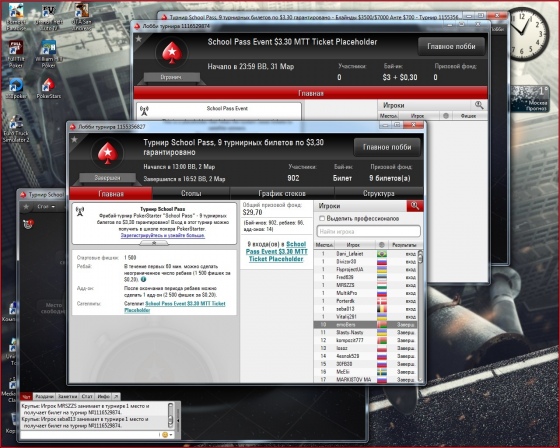
Task: Select the Чат tab in the table window
Action: pyautogui.click(x=26, y=397)
